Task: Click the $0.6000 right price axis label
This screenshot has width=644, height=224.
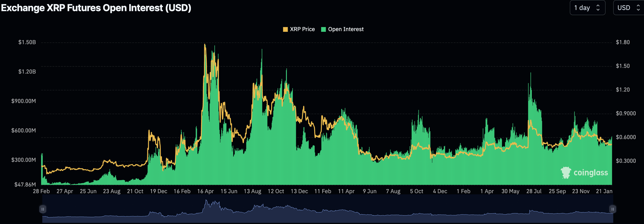Action: pos(626,137)
